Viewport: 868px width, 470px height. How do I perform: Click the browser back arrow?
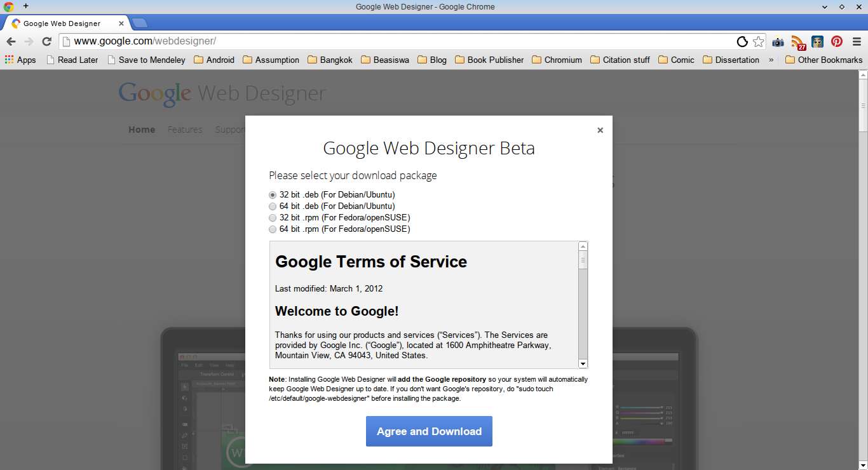(x=11, y=41)
